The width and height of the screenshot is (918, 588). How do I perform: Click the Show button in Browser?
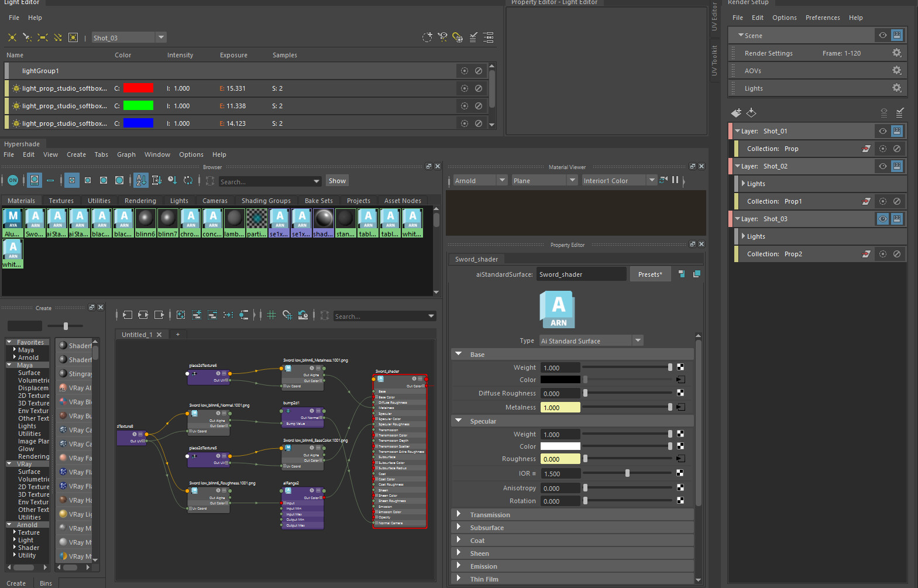point(337,181)
